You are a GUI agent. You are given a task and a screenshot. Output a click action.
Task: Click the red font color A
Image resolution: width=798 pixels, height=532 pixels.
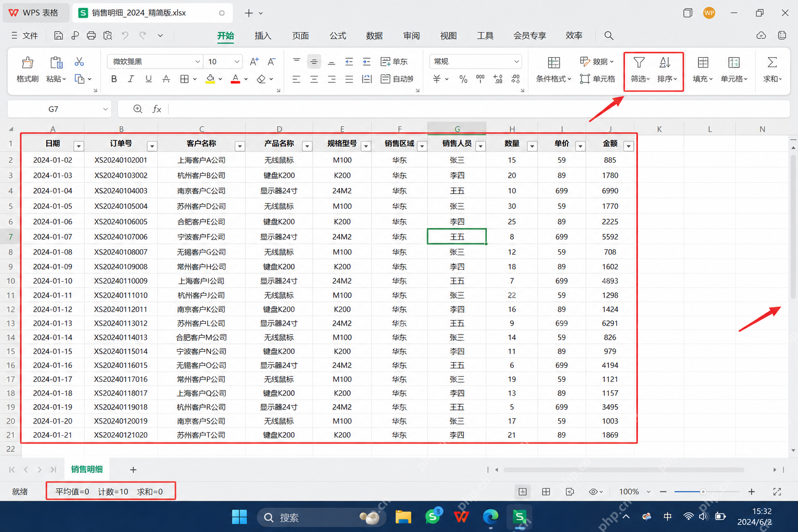235,79
